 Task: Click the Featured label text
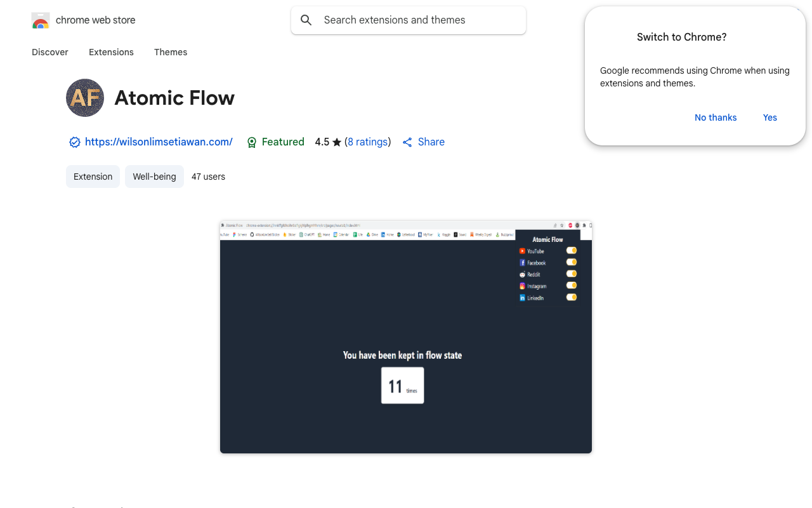pos(283,142)
